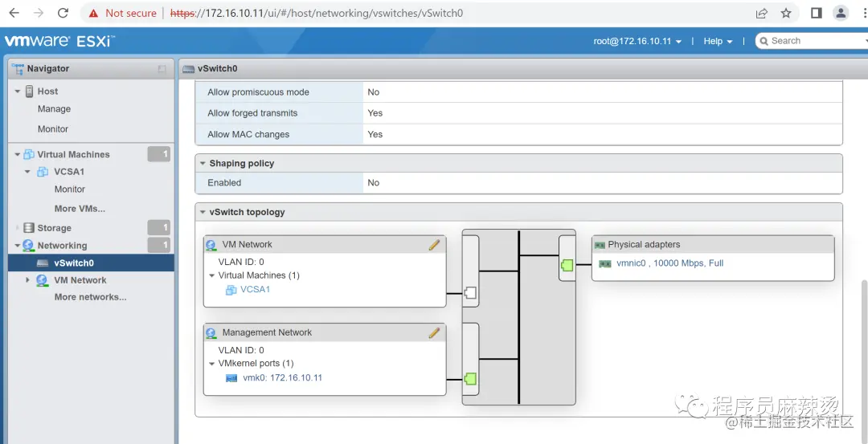Click Allow forged transmits label
The width and height of the screenshot is (868, 444).
252,113
